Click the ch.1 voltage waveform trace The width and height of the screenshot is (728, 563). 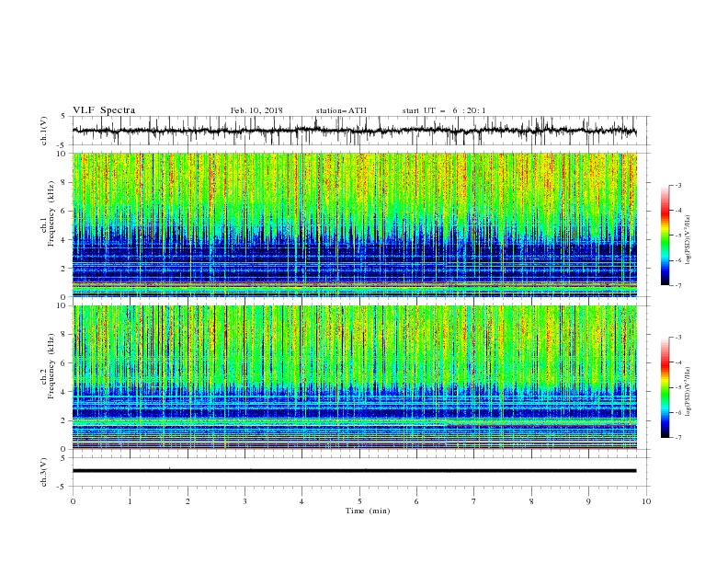click(354, 131)
